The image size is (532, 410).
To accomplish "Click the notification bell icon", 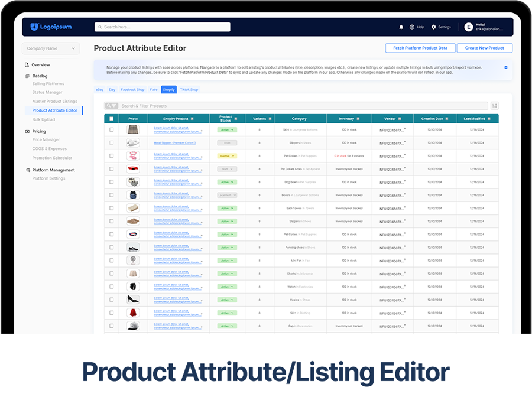I will 401,27.
